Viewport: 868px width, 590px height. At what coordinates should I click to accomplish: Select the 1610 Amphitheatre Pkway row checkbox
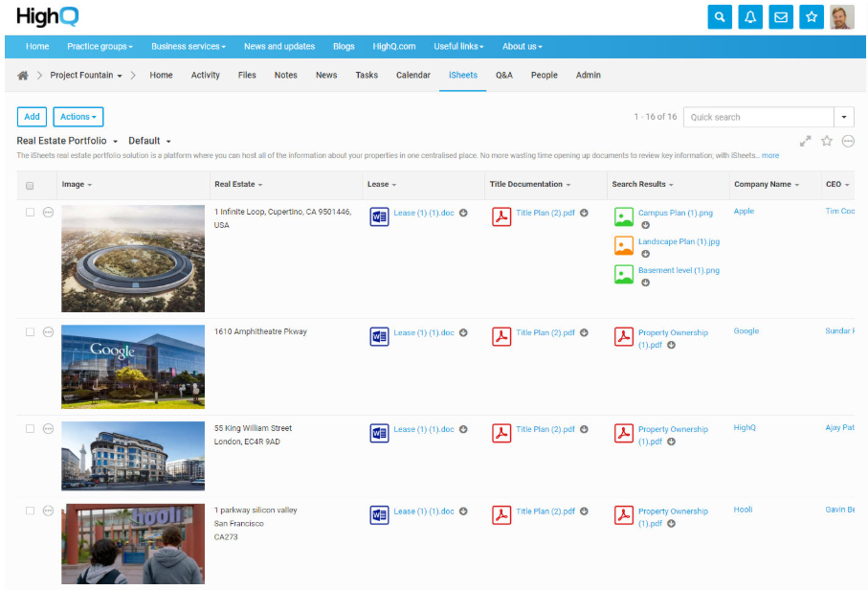[x=30, y=331]
